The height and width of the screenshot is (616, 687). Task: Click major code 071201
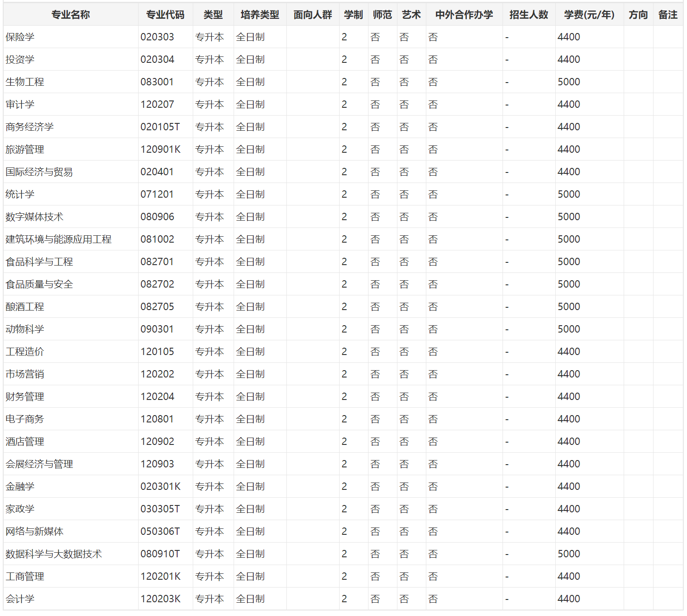coord(157,194)
